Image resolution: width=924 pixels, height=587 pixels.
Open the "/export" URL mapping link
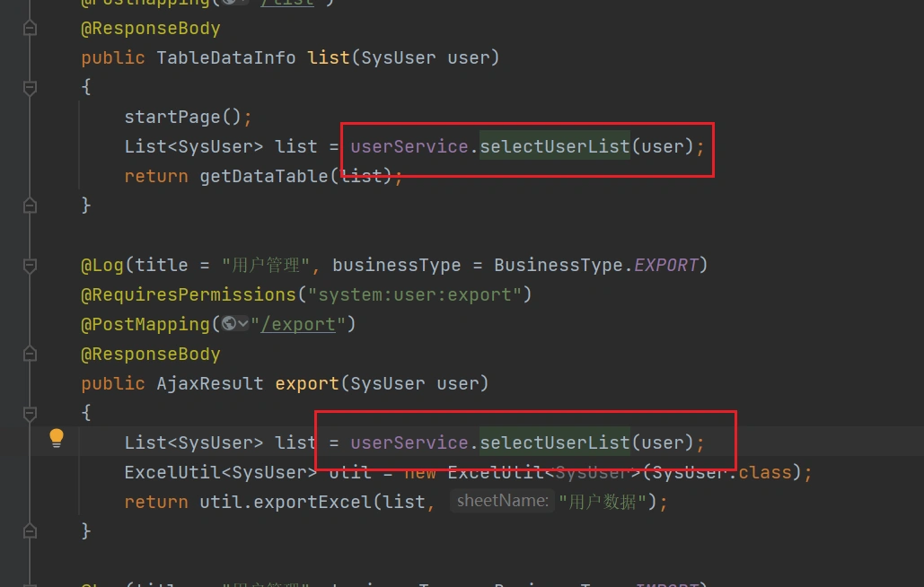click(x=298, y=324)
